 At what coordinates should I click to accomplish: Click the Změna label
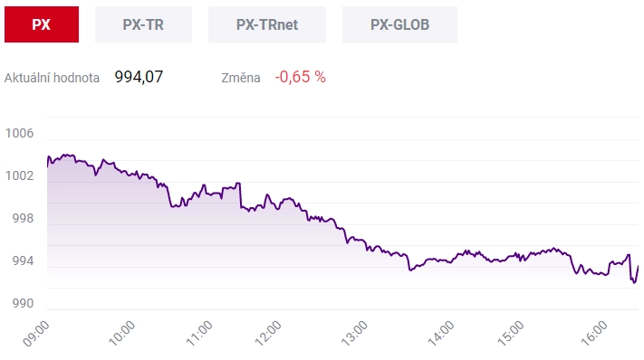(x=241, y=78)
